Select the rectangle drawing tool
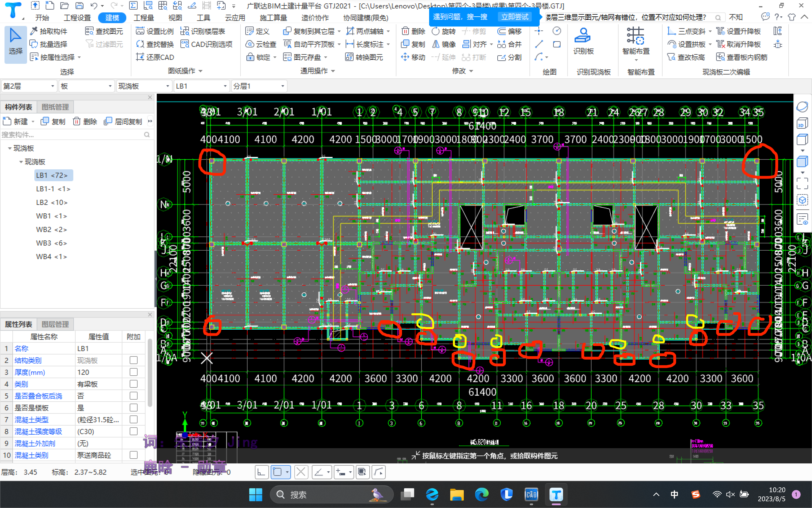Screen dimensions: 812x508 pyautogui.click(x=557, y=44)
